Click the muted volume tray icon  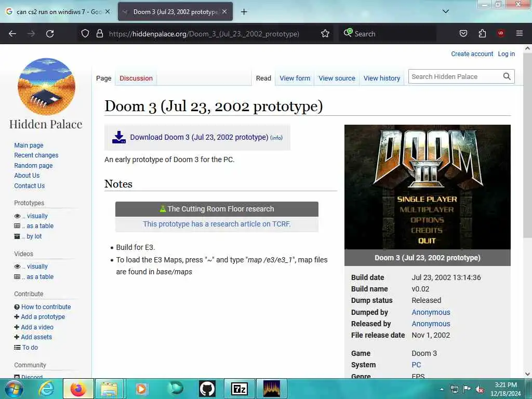(480, 389)
